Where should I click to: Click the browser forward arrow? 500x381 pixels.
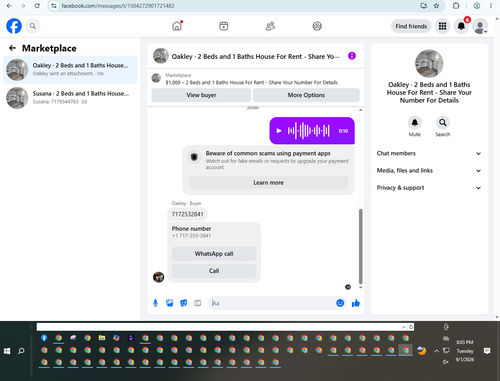23,6
